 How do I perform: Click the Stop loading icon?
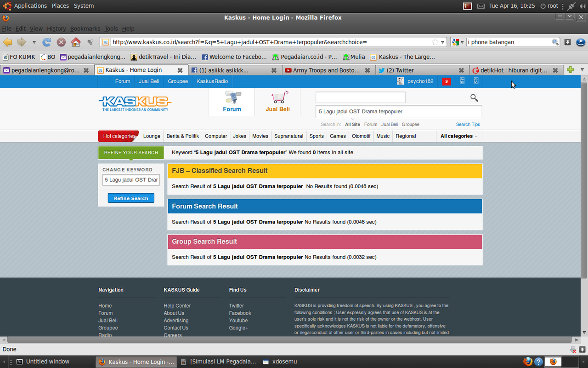point(61,42)
